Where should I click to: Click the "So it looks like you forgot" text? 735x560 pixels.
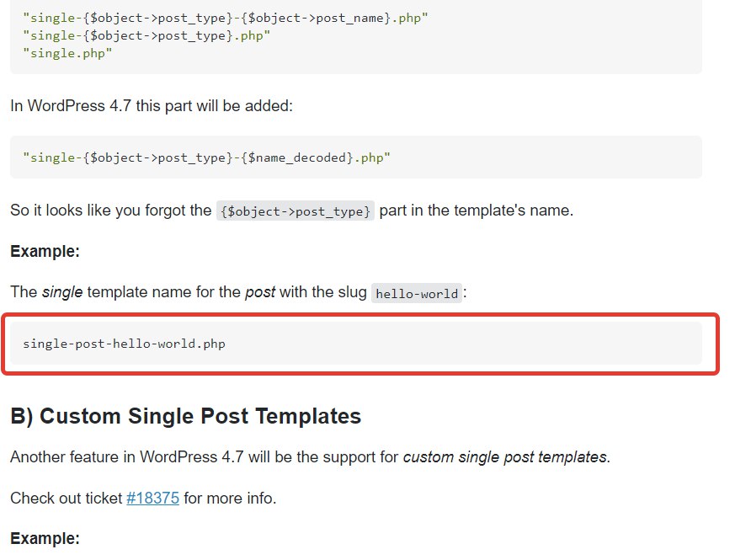click(111, 211)
